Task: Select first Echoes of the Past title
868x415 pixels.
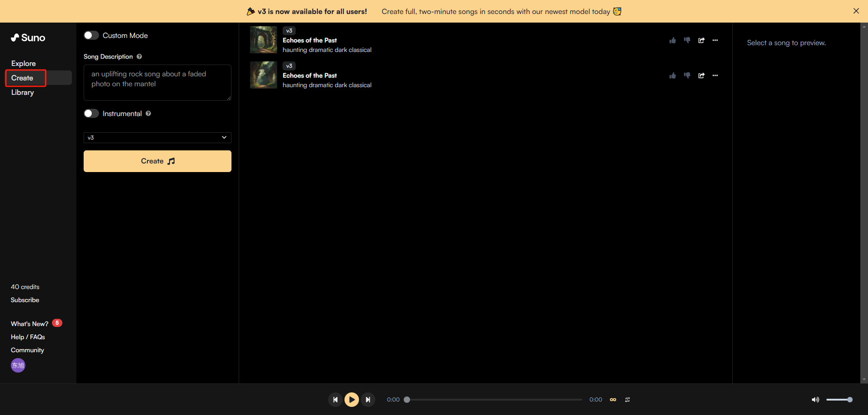Action: coord(310,40)
